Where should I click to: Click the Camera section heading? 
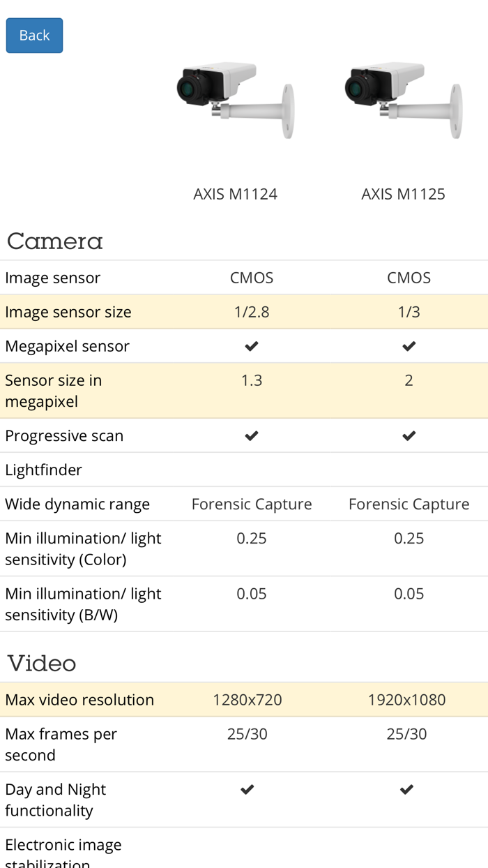tap(55, 241)
